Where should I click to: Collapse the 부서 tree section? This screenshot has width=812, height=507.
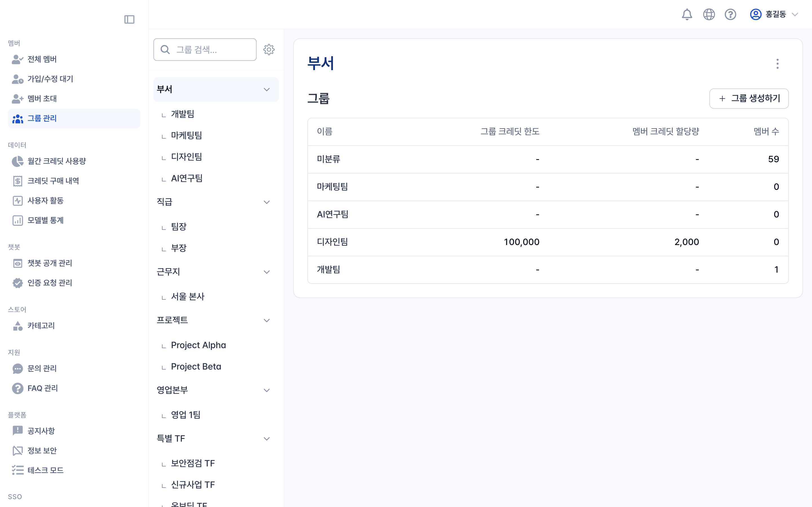coord(267,89)
